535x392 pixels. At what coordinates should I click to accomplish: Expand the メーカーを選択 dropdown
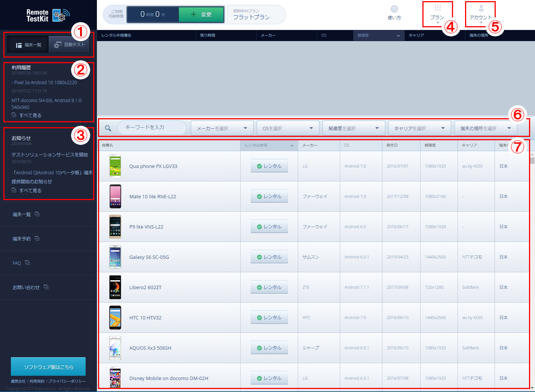222,128
